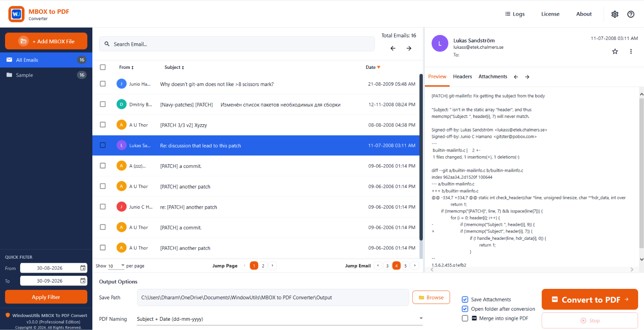Enable Merge into single PDF
Image resolution: width=644 pixels, height=330 pixels.
465,318
